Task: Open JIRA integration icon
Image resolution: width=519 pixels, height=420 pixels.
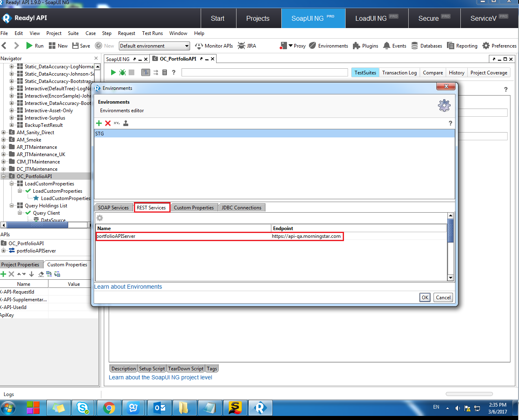Action: pos(247,46)
